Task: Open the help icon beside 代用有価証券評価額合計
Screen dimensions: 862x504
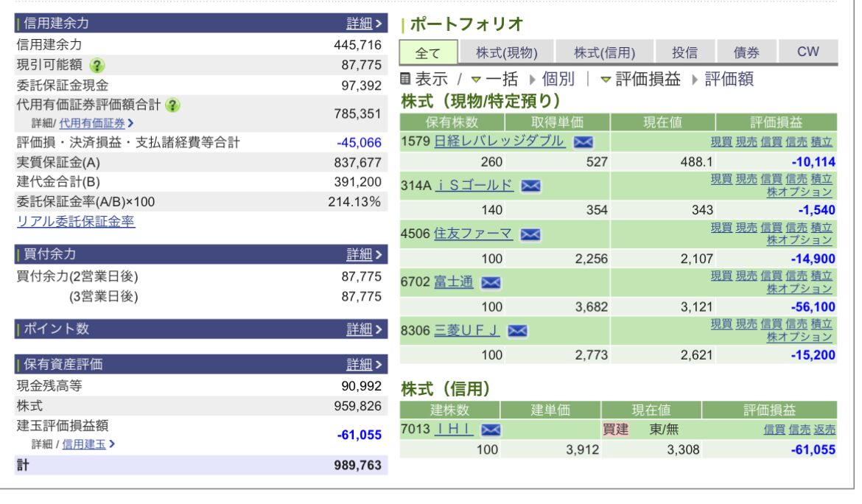Action: (x=173, y=105)
